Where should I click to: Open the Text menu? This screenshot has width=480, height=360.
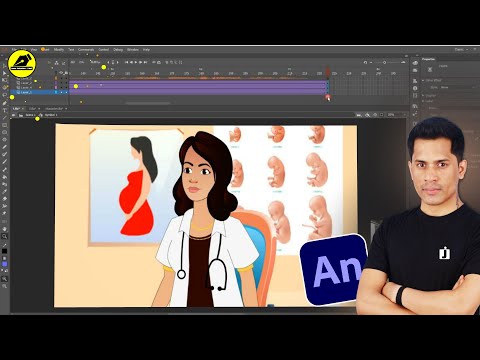[x=71, y=50]
